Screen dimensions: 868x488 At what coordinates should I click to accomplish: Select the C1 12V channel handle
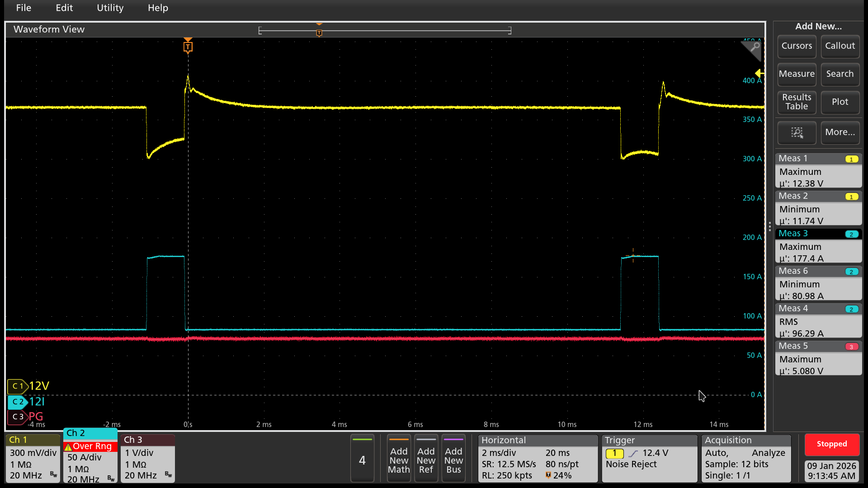(18, 386)
